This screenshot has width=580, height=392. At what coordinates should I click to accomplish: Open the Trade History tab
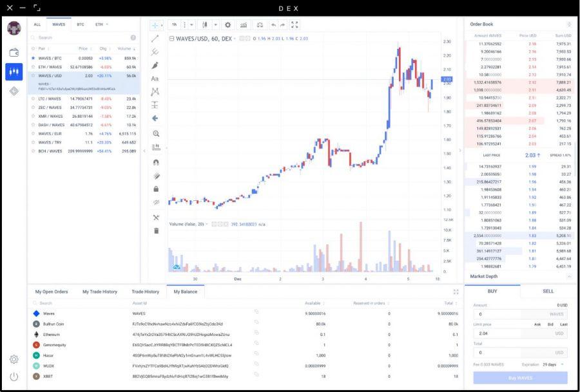[x=146, y=292]
